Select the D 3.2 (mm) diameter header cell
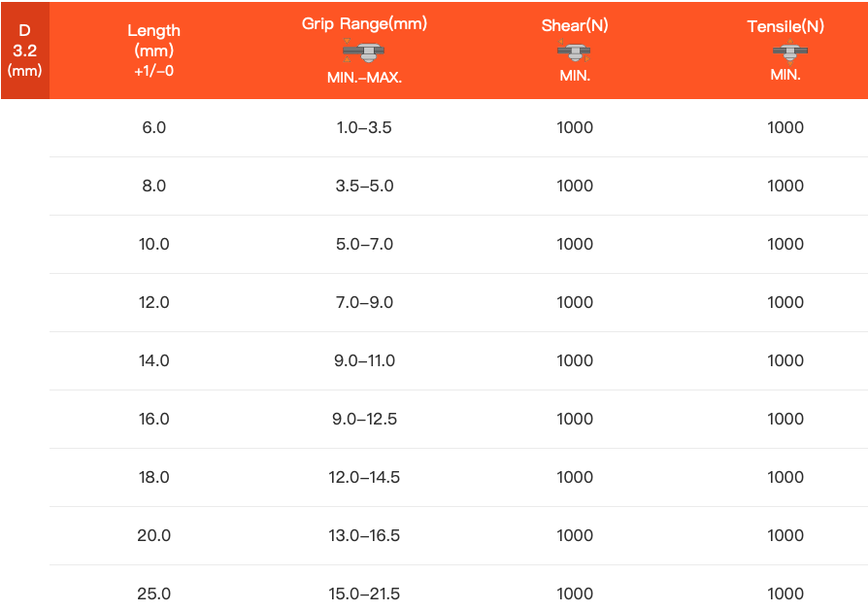Image resolution: width=868 pixels, height=611 pixels. 24,51
